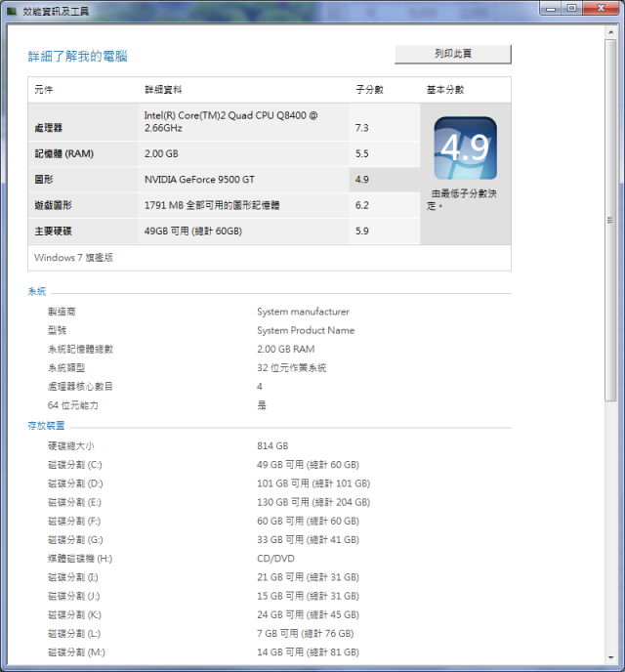Minimize the 效能資訊及工具 window
The height and width of the screenshot is (672, 625).
click(x=552, y=8)
